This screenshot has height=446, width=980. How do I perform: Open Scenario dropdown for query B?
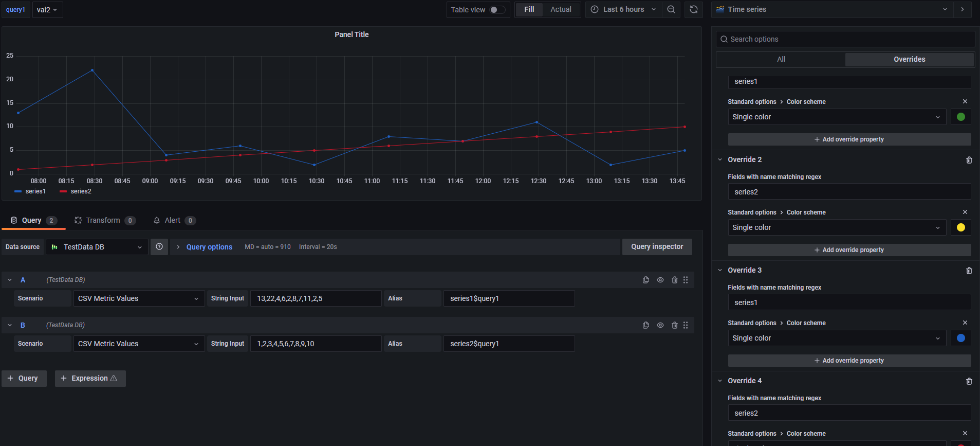point(138,344)
